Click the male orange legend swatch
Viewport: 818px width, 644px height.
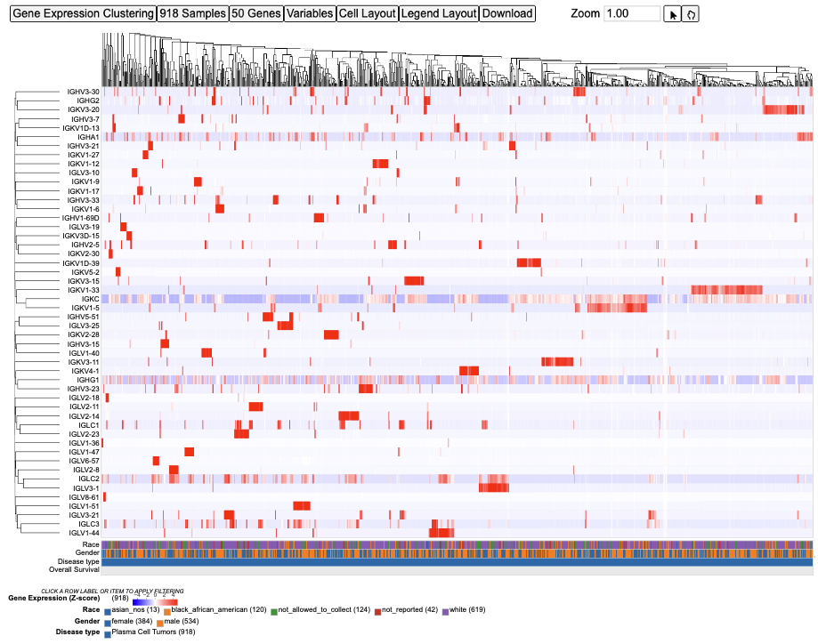160,624
